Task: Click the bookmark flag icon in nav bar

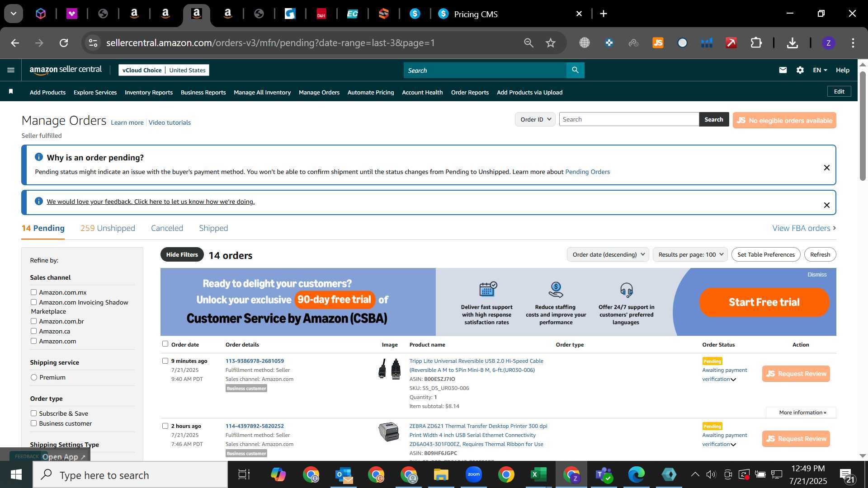Action: [11, 92]
